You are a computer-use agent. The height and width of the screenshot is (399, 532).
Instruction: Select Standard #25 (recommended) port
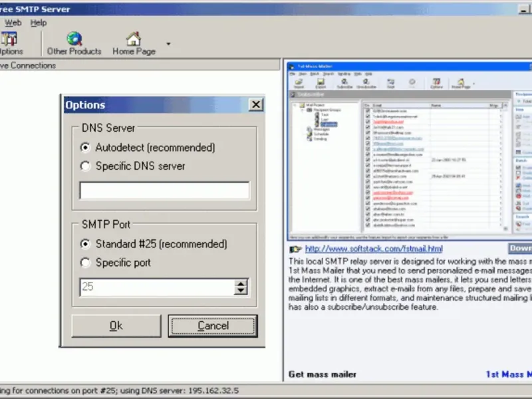(154, 244)
